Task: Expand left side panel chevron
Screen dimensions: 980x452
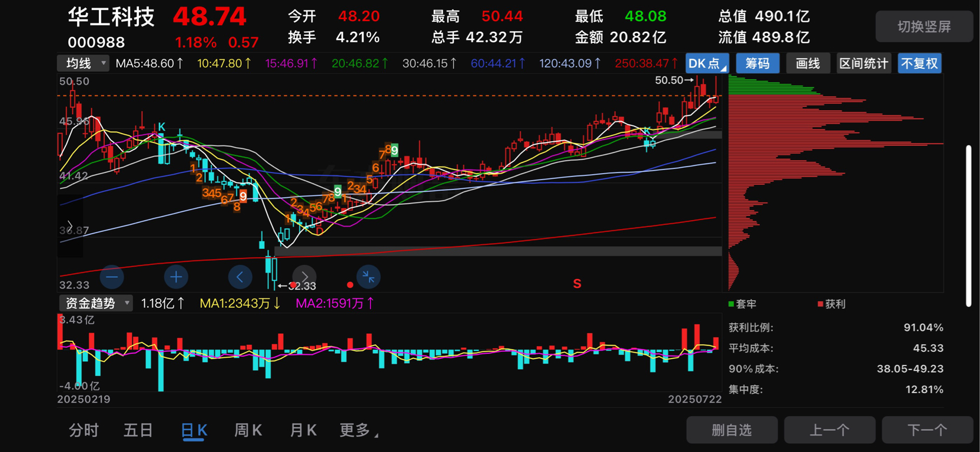Action: click(69, 226)
